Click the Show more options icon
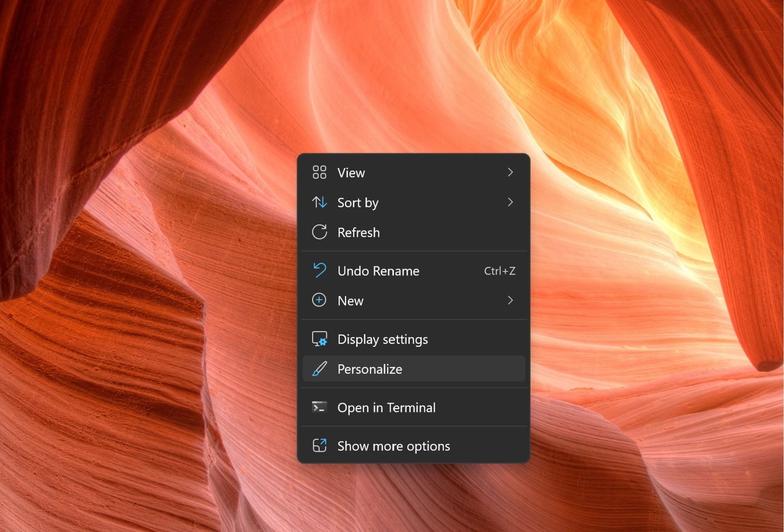The image size is (784, 532). (x=319, y=446)
